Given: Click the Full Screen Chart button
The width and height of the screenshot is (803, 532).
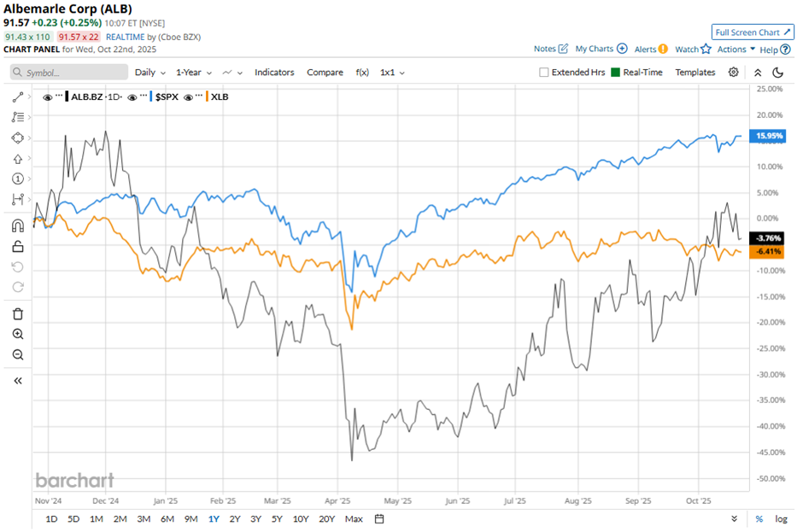Looking at the screenshot, I should [753, 32].
